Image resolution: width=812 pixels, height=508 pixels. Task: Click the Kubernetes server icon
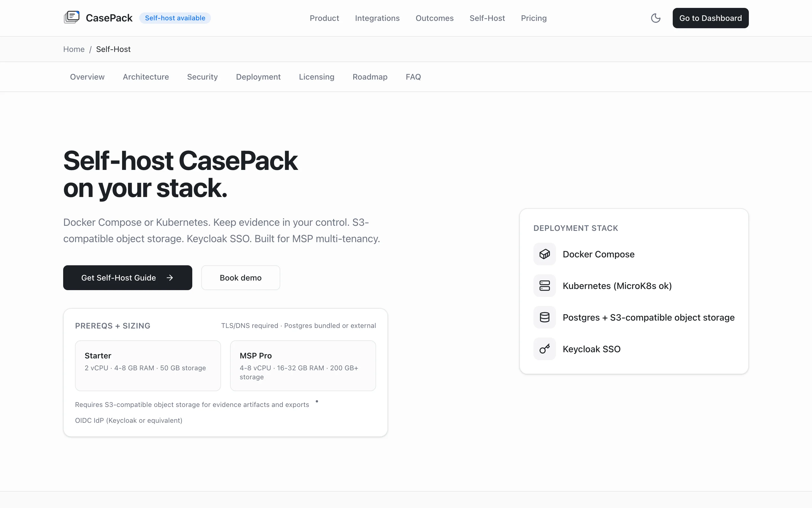(x=545, y=286)
